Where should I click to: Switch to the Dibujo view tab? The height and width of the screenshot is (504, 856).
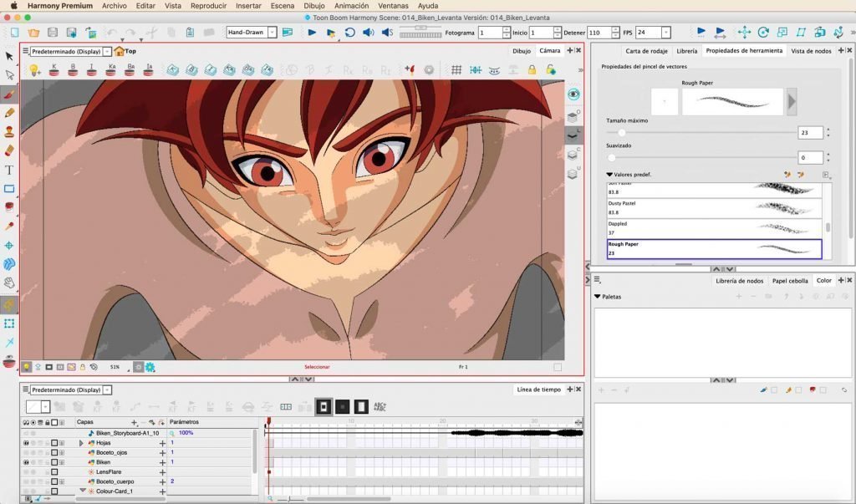[522, 51]
